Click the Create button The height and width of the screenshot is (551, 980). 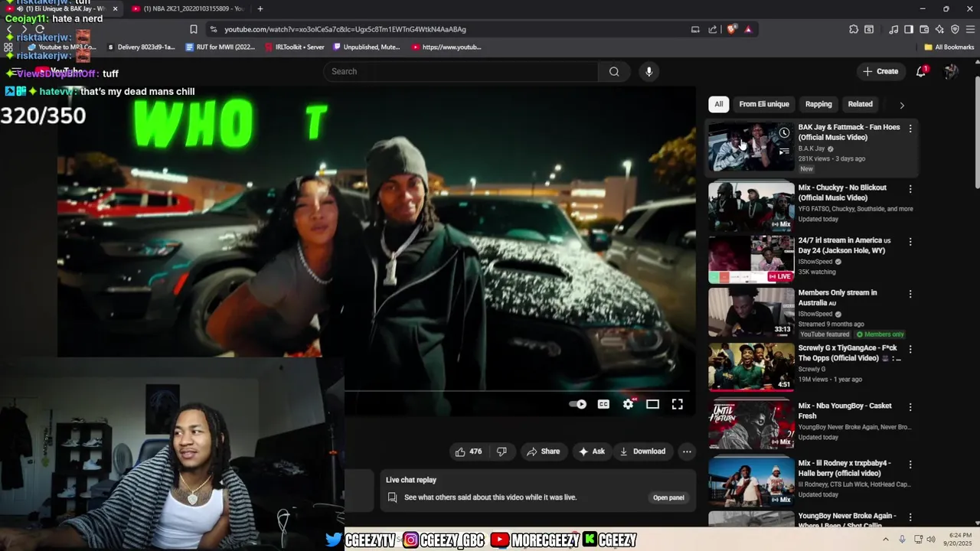880,71
